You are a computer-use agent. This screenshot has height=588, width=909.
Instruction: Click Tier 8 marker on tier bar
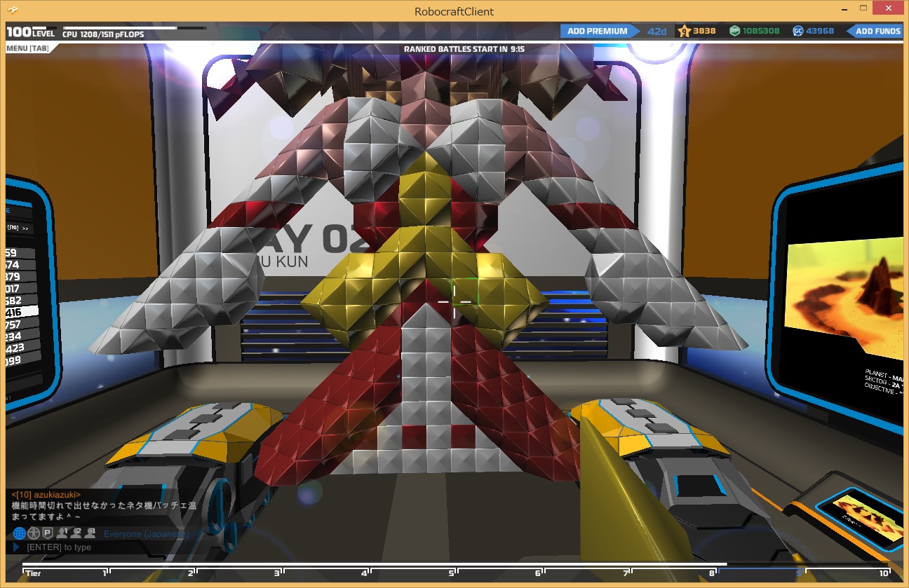pos(711,573)
